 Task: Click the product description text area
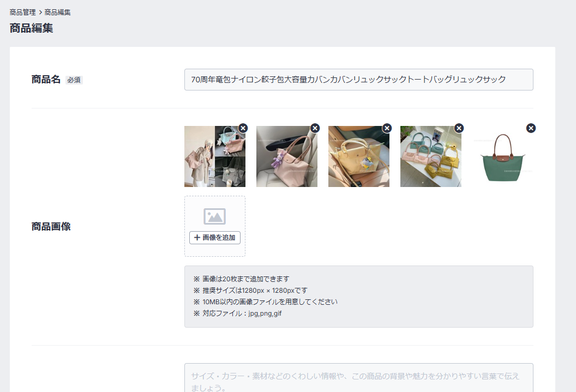358,378
